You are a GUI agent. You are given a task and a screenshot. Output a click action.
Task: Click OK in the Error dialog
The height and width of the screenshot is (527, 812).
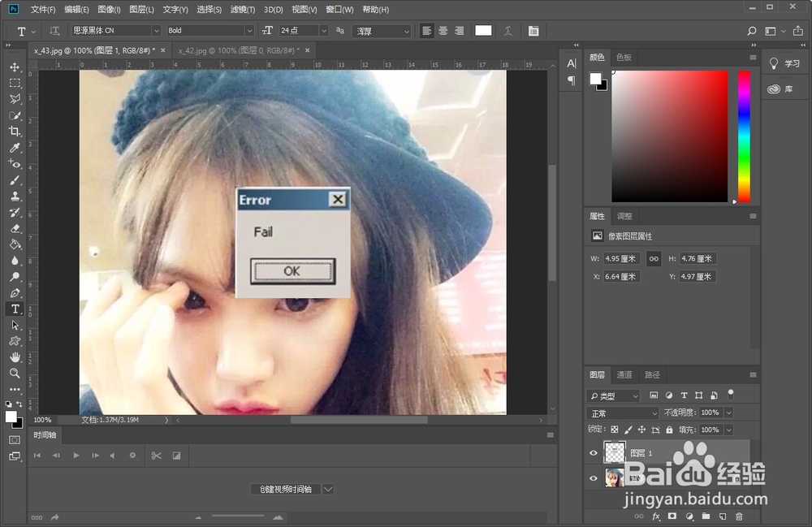[x=292, y=271]
